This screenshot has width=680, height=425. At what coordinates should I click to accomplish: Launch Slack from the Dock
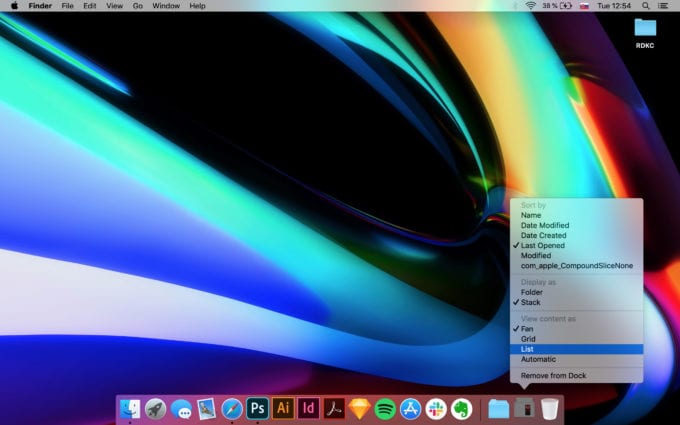pos(436,408)
